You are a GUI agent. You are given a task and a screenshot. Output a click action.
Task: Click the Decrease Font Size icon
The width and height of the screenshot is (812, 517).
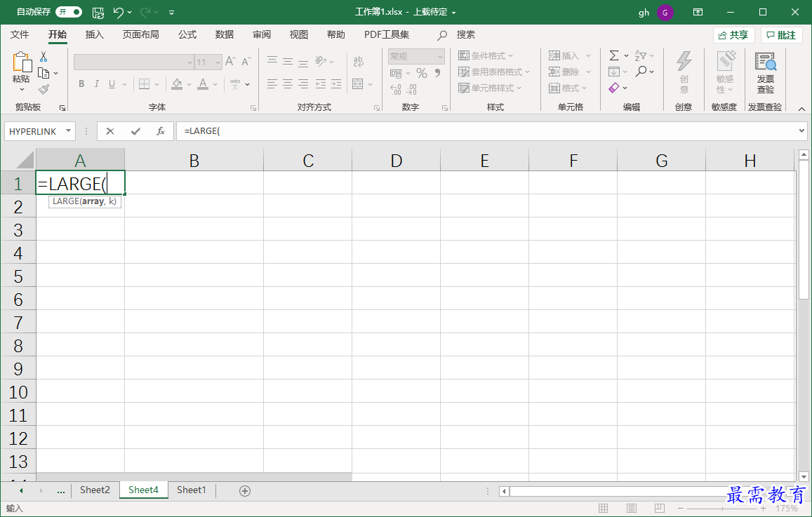[246, 61]
